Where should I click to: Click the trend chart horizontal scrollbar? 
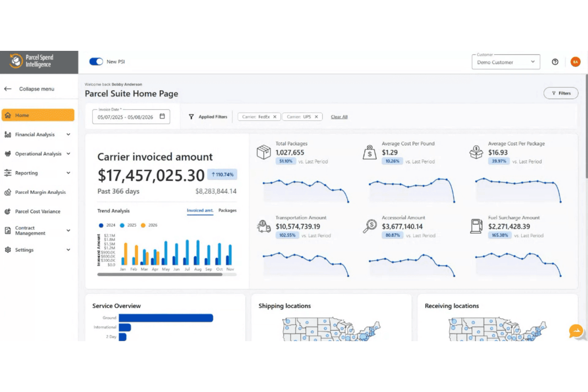point(160,274)
